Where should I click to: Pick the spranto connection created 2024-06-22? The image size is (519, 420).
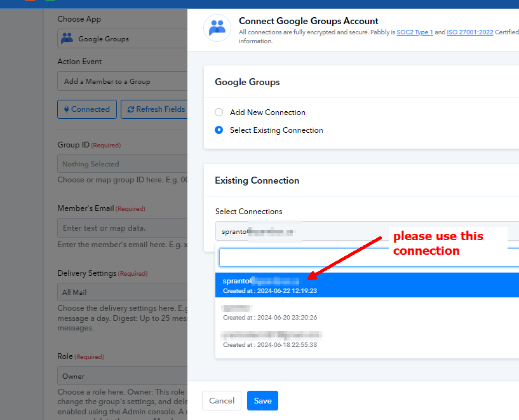pos(367,285)
